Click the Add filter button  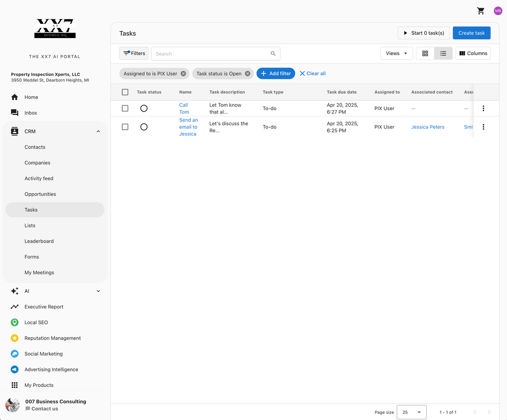[276, 74]
